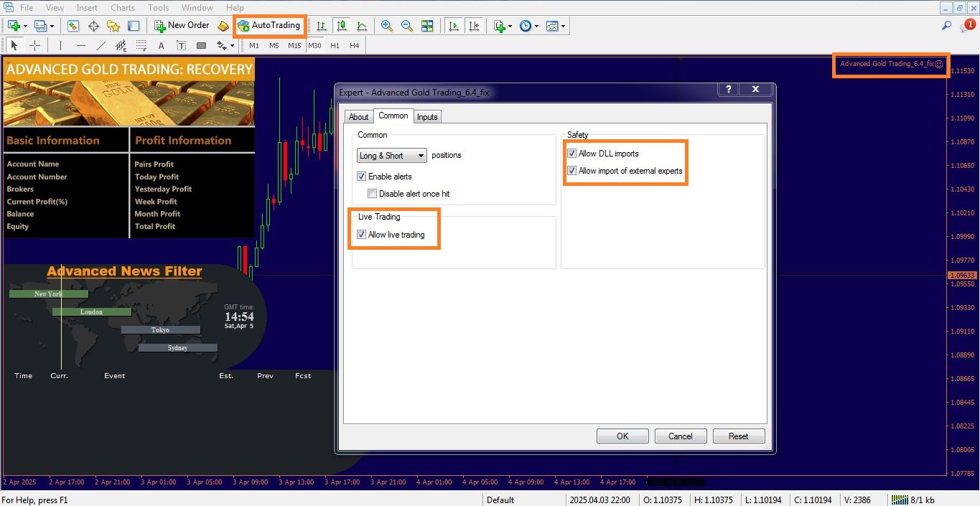Screen dimensions: 980x506
Task: Switch timeframe to H4
Action: click(x=355, y=45)
